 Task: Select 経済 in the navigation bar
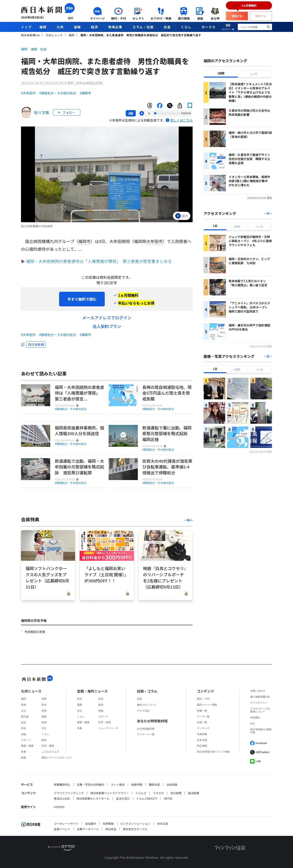coord(94,27)
